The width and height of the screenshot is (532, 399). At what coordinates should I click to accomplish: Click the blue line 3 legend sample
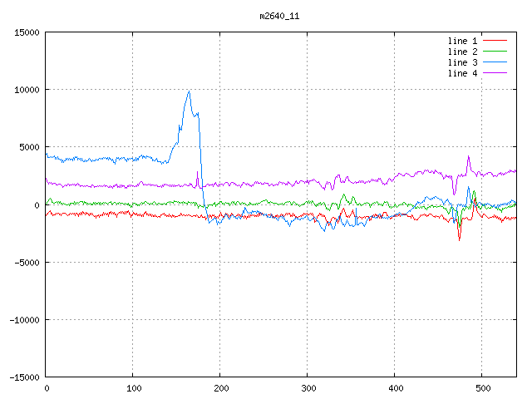(495, 62)
